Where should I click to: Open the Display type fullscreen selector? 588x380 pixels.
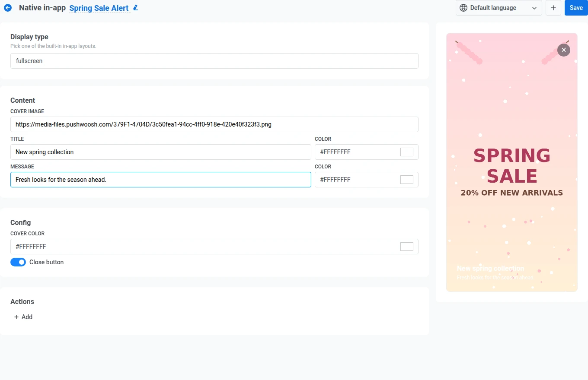214,61
